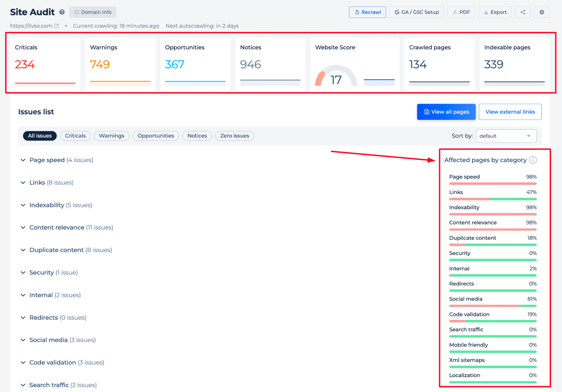Expand the Redirects issues group

point(54,318)
